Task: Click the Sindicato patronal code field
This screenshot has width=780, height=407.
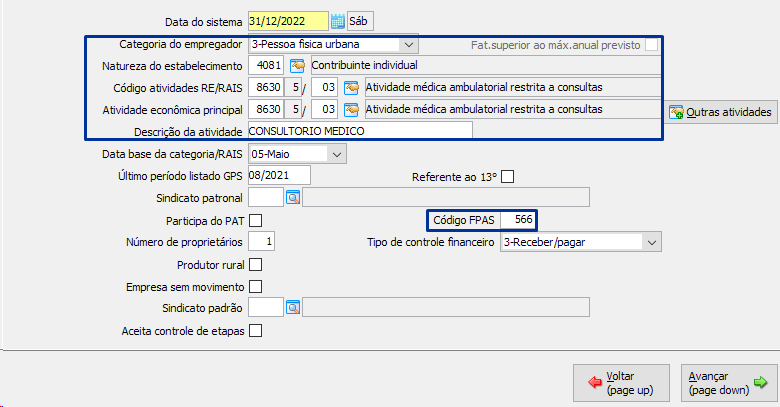Action: (266, 198)
